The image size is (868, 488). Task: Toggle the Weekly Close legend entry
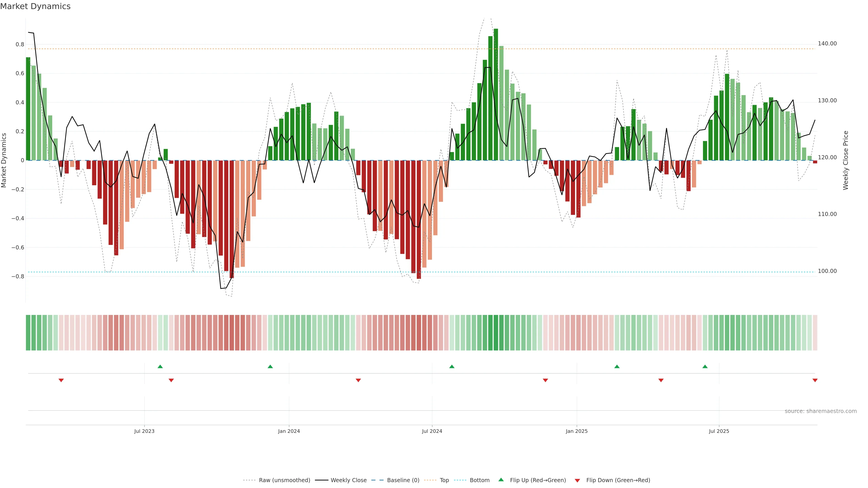[348, 480]
